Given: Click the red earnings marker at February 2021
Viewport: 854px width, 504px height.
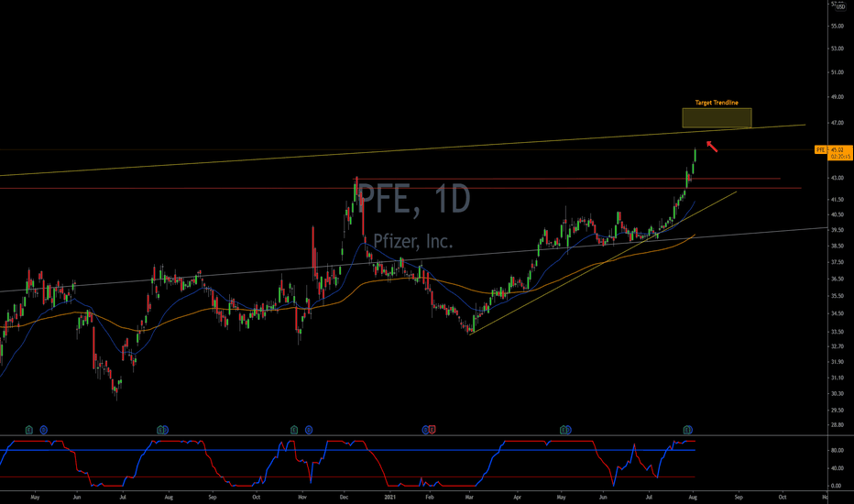Looking at the screenshot, I should [432, 430].
